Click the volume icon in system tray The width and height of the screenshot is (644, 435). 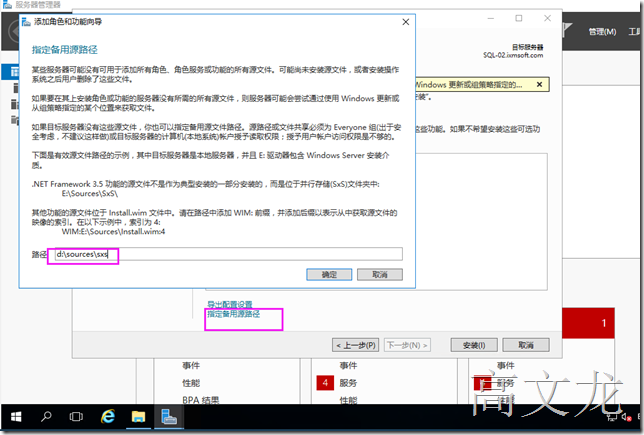[x=626, y=417]
